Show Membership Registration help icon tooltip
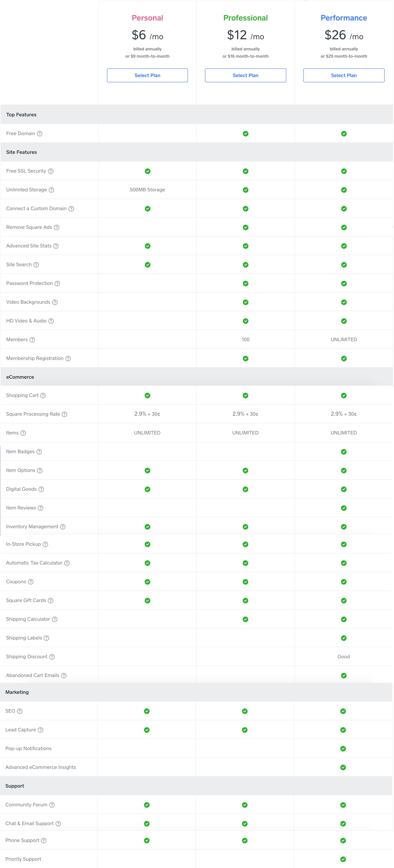 coord(68,359)
